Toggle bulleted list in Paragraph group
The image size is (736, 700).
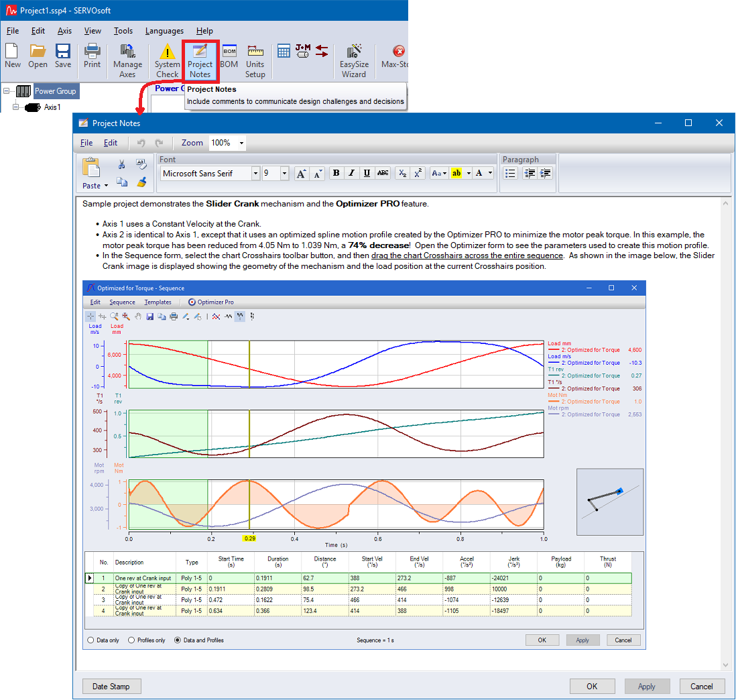tap(510, 173)
